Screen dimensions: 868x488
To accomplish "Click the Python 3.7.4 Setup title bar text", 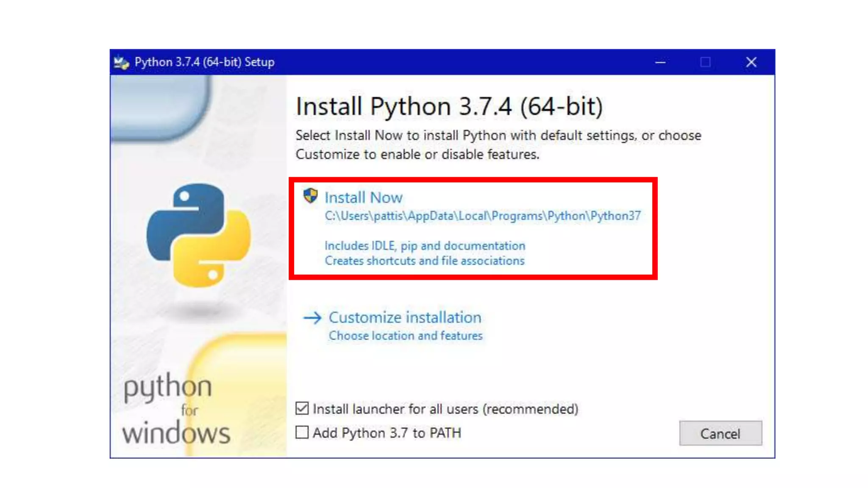I will (x=204, y=62).
